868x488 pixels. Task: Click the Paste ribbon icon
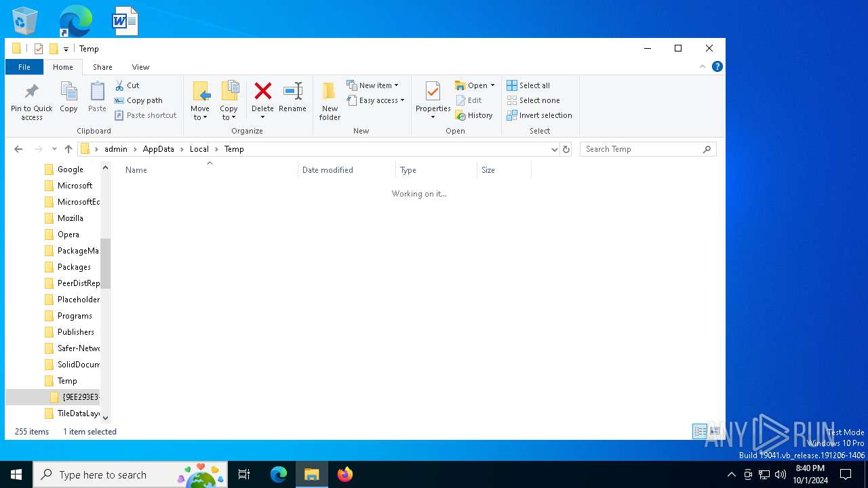tap(97, 97)
